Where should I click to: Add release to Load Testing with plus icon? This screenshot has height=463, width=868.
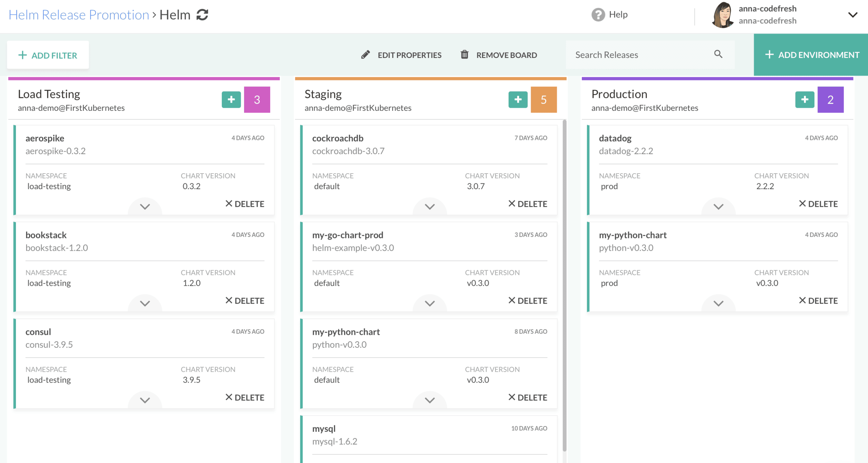pyautogui.click(x=231, y=100)
